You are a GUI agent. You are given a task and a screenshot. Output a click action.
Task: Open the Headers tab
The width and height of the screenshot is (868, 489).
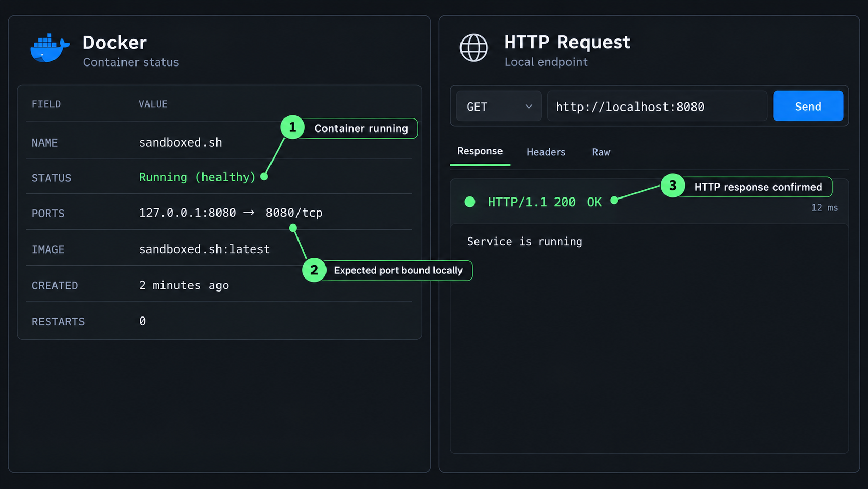tap(546, 152)
